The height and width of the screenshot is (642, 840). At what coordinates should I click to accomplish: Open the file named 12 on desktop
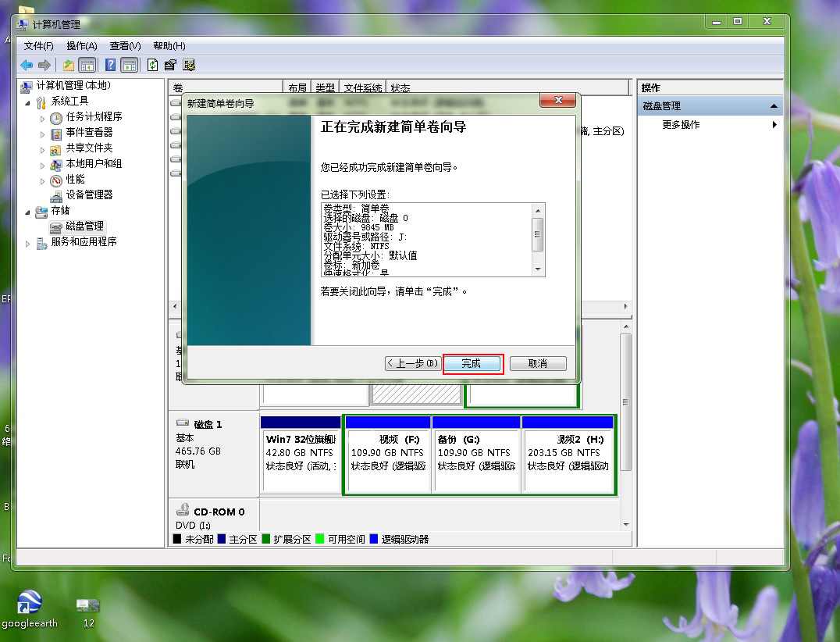pyautogui.click(x=87, y=604)
